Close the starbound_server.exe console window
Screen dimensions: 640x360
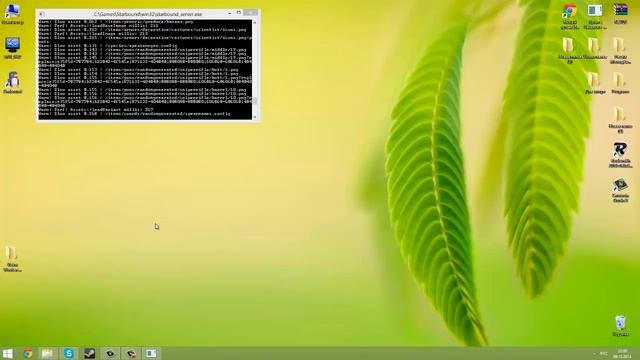[x=251, y=13]
